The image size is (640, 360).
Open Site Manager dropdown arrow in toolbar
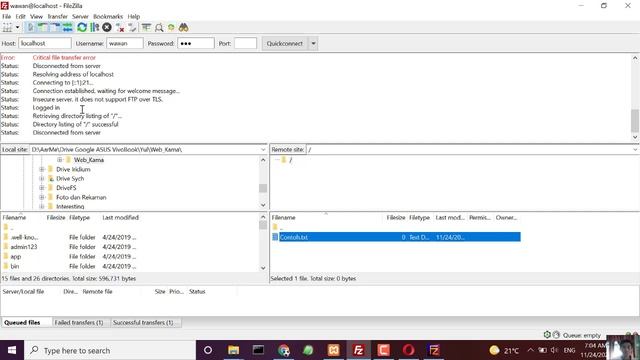18,27
